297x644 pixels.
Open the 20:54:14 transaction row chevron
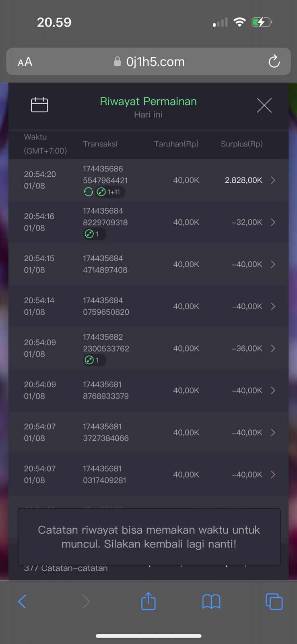(273, 306)
